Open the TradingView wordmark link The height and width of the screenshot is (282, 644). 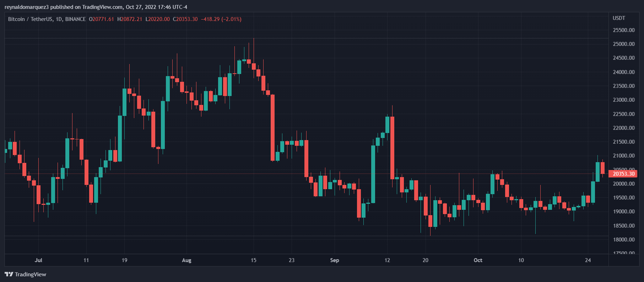[x=31, y=274]
